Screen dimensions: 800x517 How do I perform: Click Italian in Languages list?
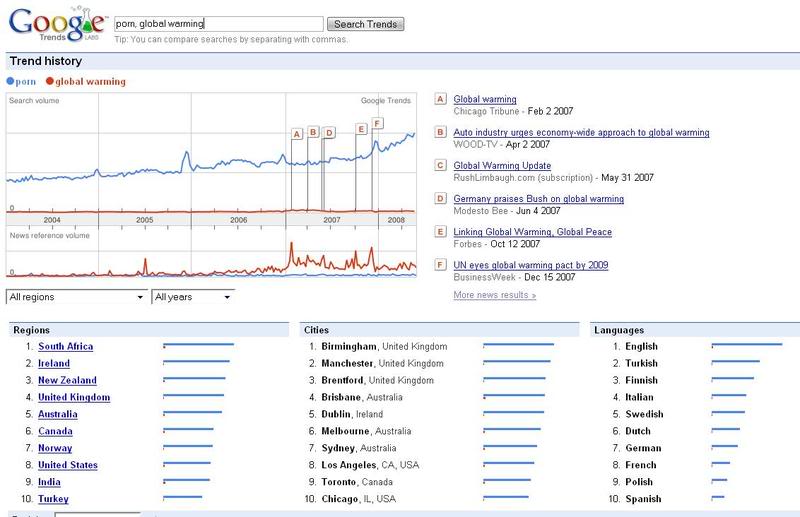(639, 397)
